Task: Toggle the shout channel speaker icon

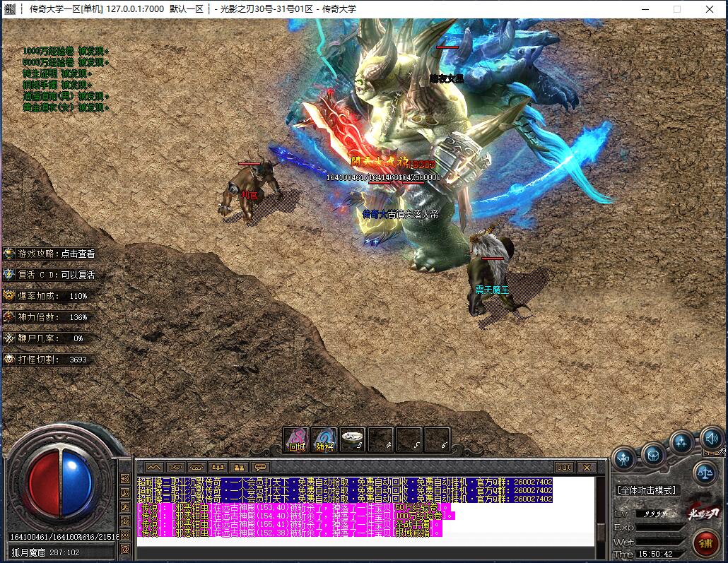Action: (125, 478)
